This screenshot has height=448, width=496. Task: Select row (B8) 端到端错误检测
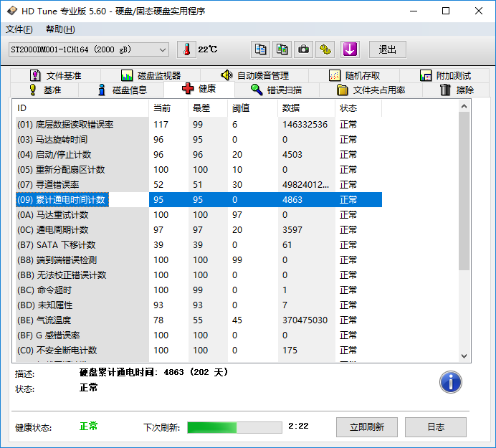[x=199, y=260]
